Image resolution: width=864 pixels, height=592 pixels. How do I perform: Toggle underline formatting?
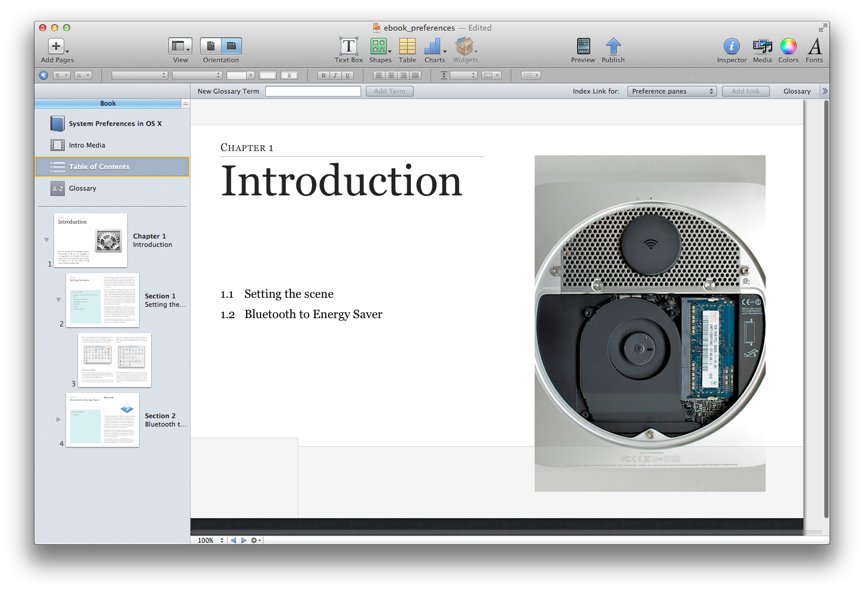click(x=348, y=75)
